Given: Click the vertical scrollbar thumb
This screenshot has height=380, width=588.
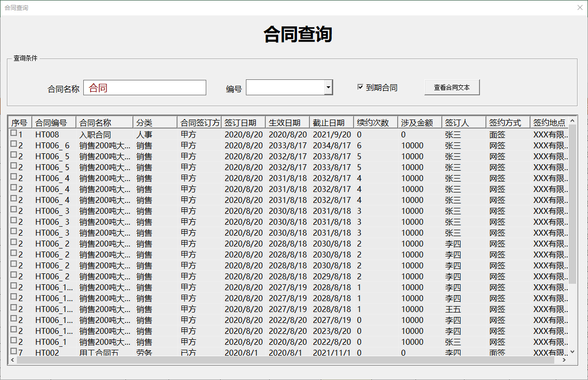Looking at the screenshot, I should point(572,204).
